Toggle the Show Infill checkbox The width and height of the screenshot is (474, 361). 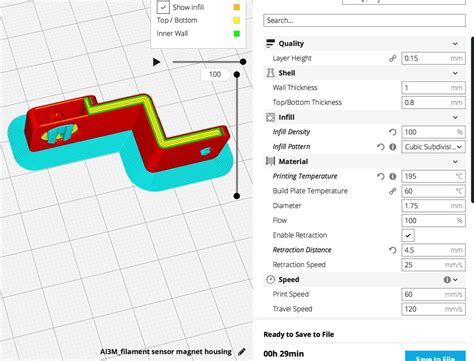(163, 7)
